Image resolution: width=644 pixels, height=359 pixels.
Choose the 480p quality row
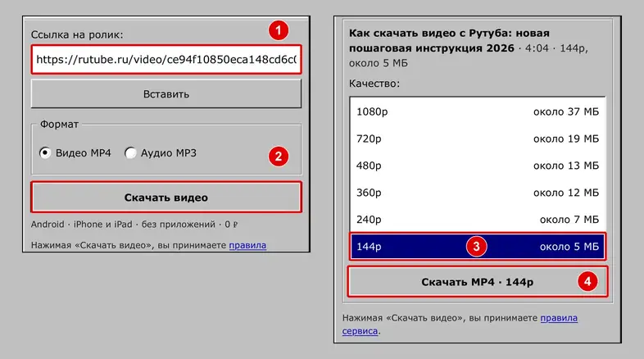pyautogui.click(x=478, y=166)
